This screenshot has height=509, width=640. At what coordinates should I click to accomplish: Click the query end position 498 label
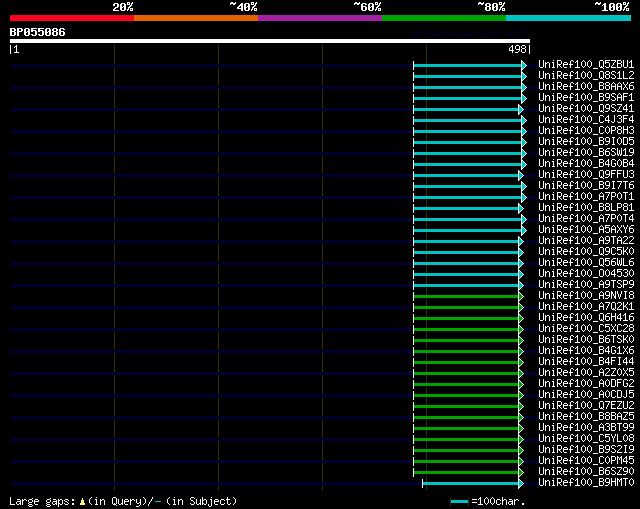coord(517,49)
